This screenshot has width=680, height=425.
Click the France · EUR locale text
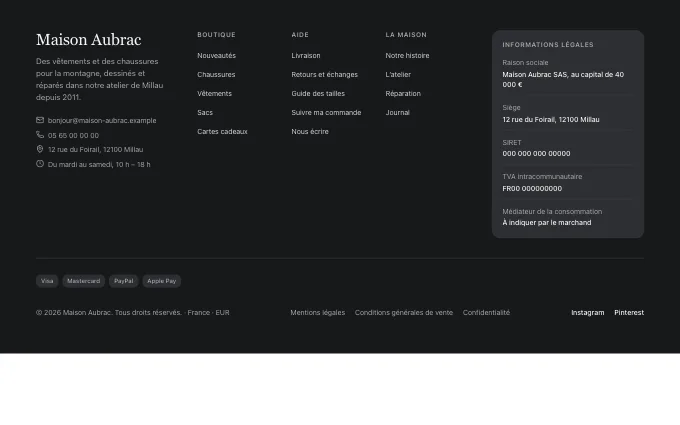(208, 313)
